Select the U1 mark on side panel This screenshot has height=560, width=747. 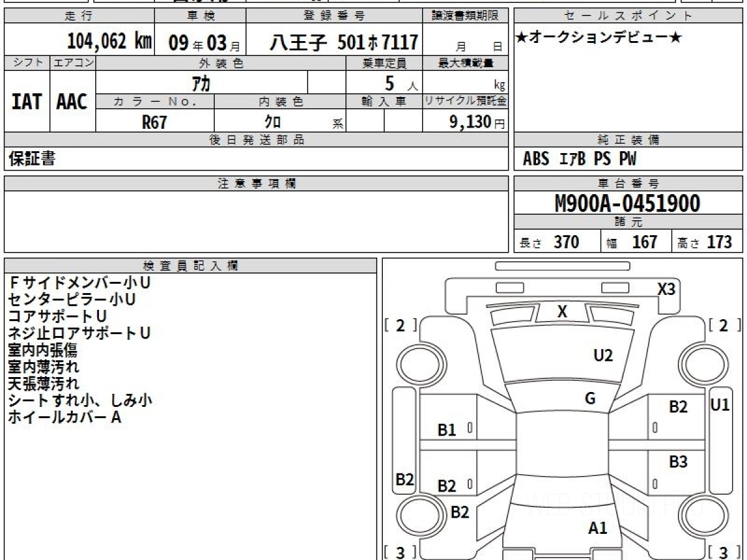coord(720,405)
